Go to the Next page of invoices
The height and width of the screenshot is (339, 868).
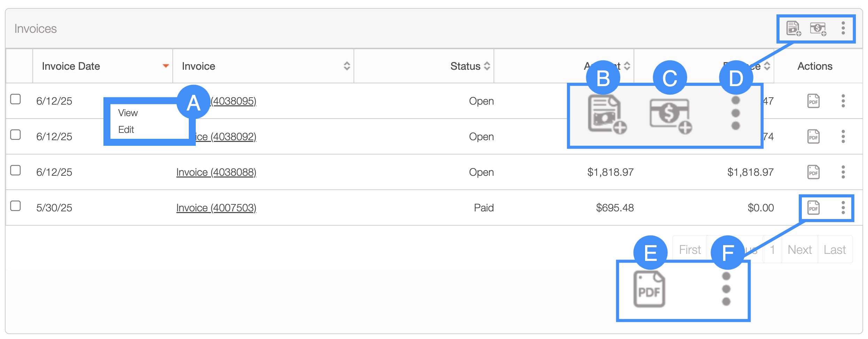coord(799,250)
